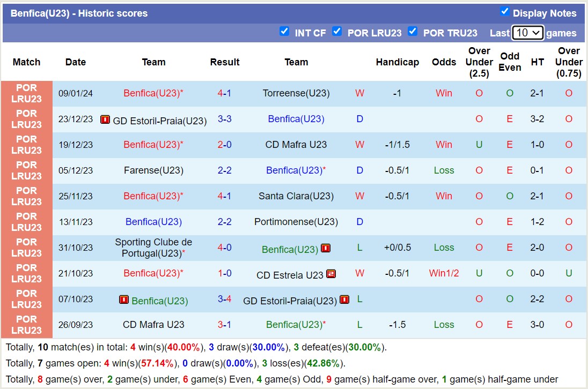Toggle the POR TRU23 checkbox
This screenshot has height=389, width=588.
(413, 32)
